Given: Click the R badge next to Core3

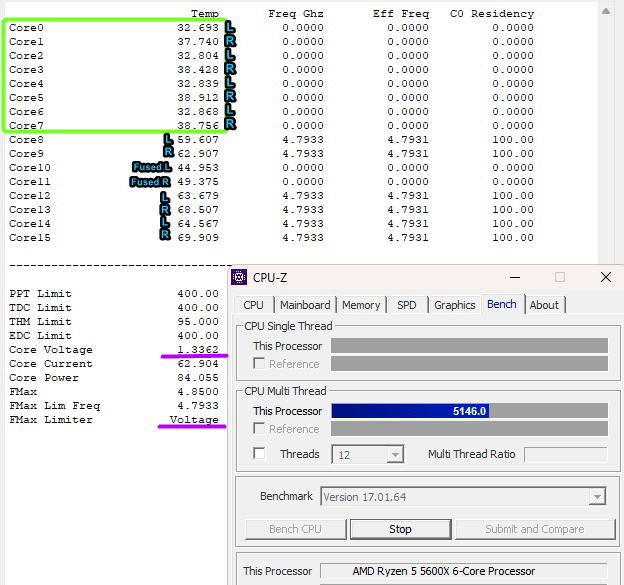Looking at the screenshot, I should (x=230, y=69).
